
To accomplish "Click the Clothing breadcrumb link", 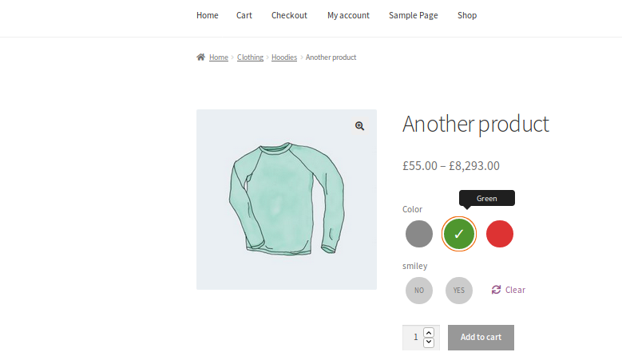I will (x=250, y=57).
